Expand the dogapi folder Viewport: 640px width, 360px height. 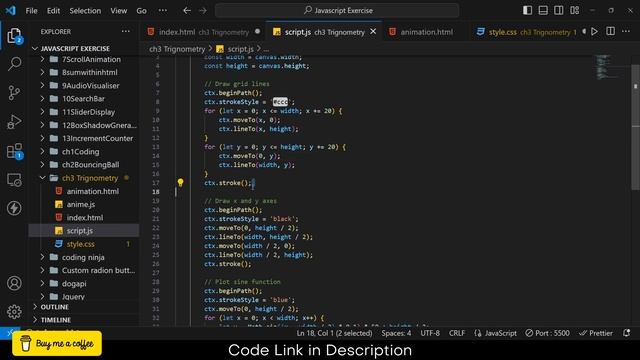click(85, 283)
